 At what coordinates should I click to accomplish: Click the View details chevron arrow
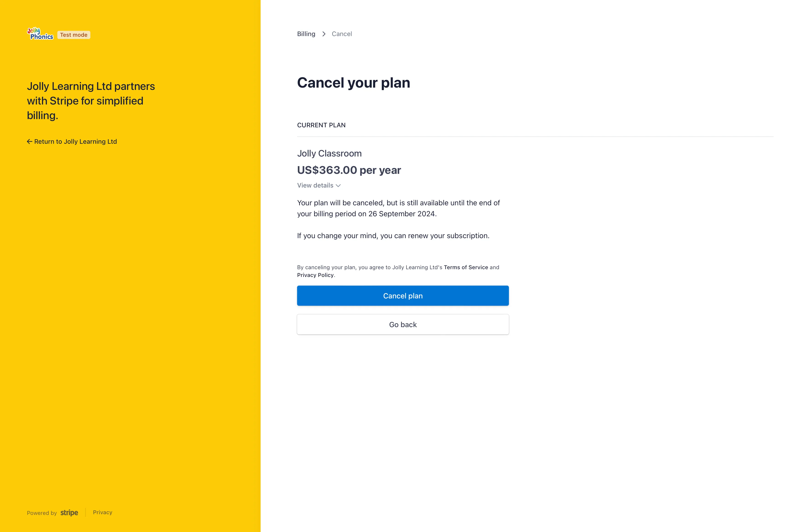[338, 186]
